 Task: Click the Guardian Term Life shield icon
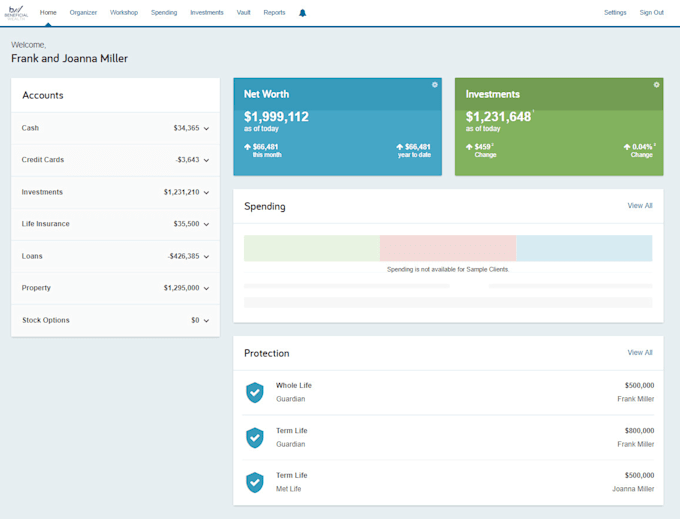[255, 437]
